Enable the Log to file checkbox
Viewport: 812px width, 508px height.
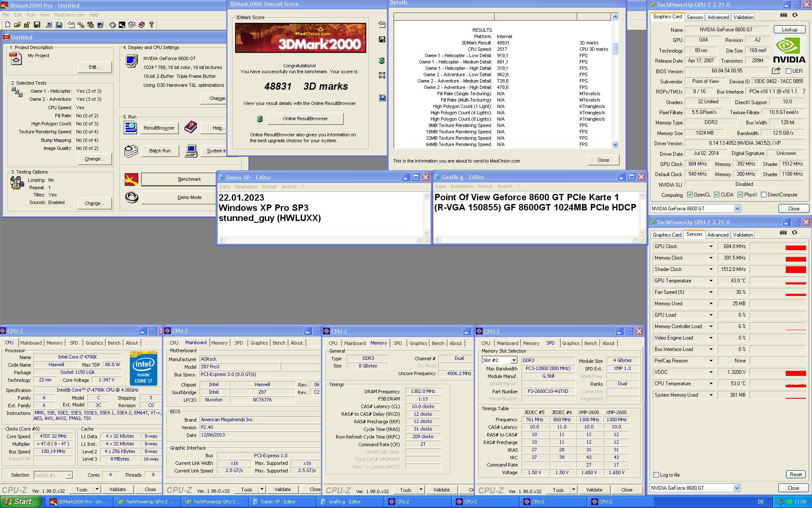656,475
